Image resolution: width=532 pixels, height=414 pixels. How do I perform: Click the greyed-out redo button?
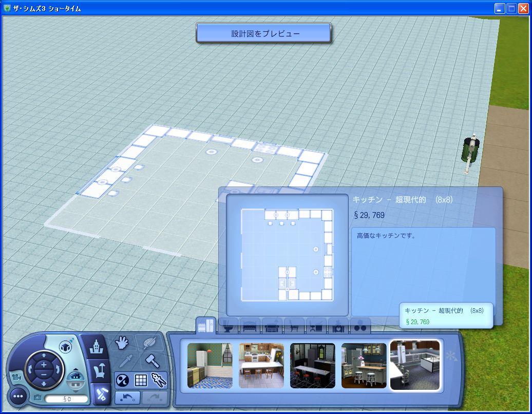tap(155, 398)
